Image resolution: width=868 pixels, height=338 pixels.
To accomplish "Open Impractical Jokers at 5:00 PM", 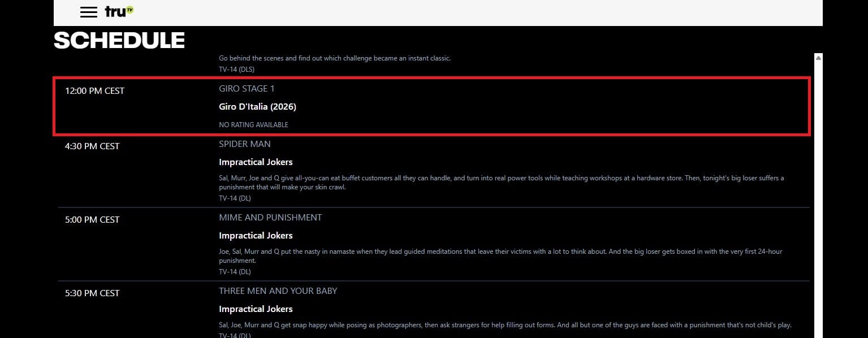I will pos(256,236).
